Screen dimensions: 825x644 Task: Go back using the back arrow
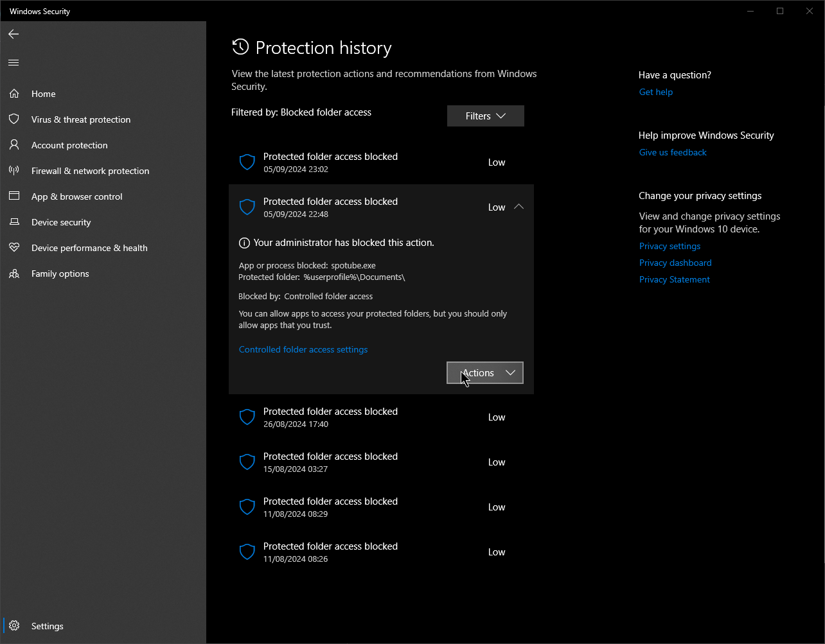point(13,34)
